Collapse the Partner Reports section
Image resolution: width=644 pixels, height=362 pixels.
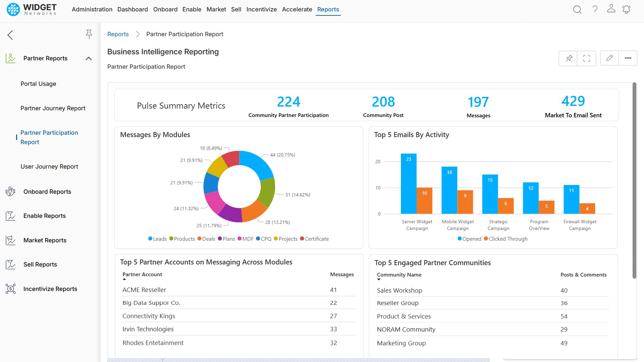tap(89, 58)
